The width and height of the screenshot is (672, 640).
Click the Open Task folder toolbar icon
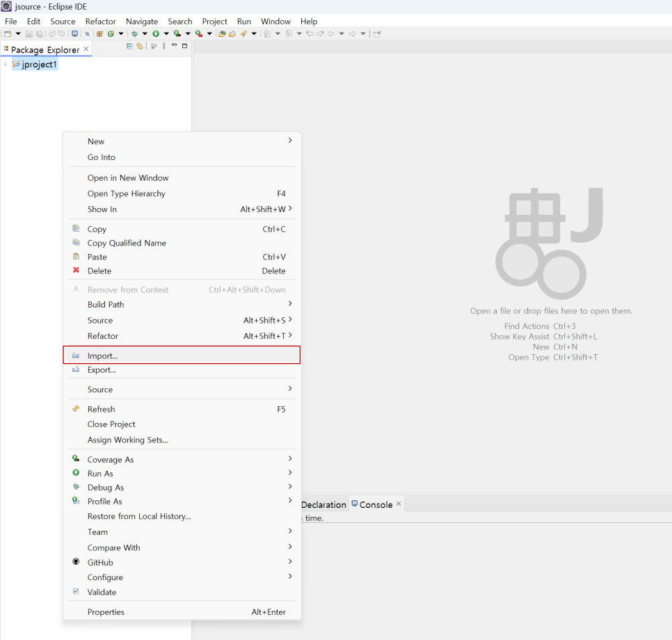(232, 34)
